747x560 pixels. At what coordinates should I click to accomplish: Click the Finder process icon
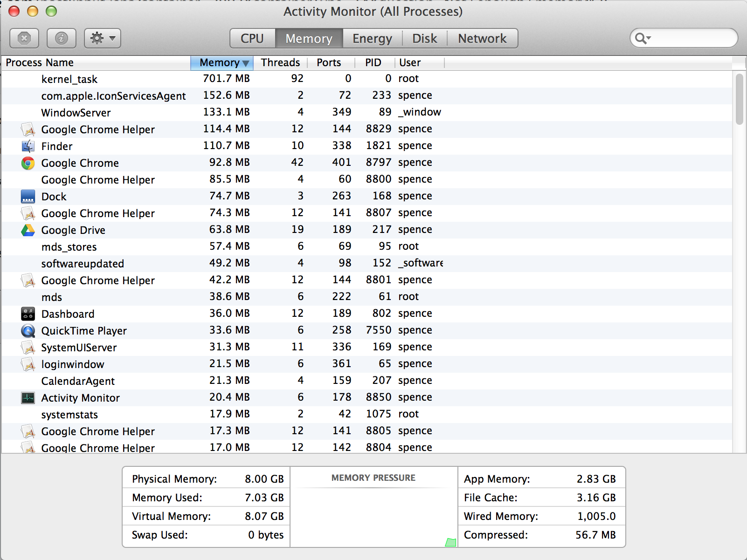[28, 146]
